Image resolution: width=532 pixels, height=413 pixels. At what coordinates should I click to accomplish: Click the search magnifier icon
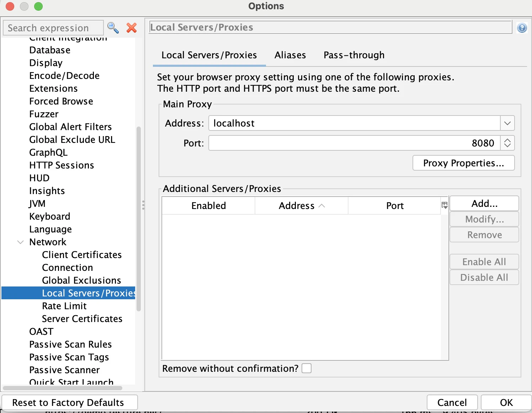[x=113, y=28]
